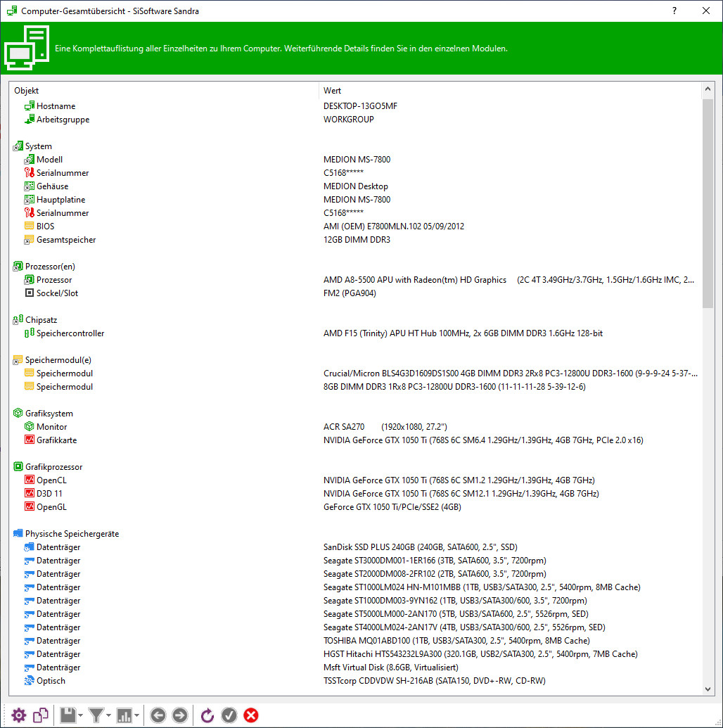The height and width of the screenshot is (728, 723).
Task: Click the Speichercontroller row icon
Action: click(30, 333)
